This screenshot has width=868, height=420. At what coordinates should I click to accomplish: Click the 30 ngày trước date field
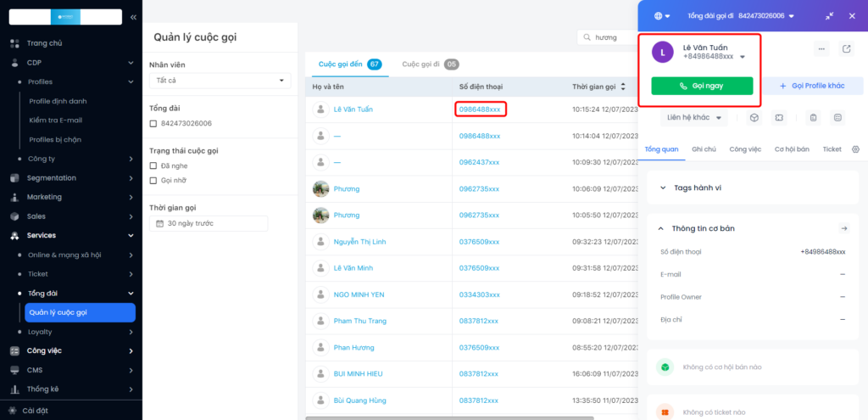(209, 223)
